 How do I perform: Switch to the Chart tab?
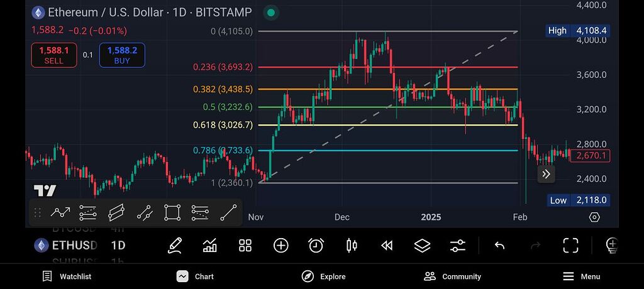coord(195,276)
